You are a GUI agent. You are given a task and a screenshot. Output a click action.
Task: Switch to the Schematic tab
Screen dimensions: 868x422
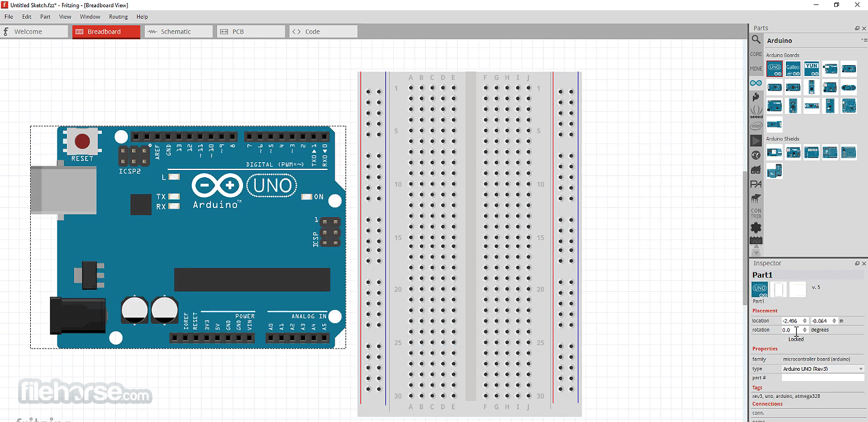click(179, 31)
